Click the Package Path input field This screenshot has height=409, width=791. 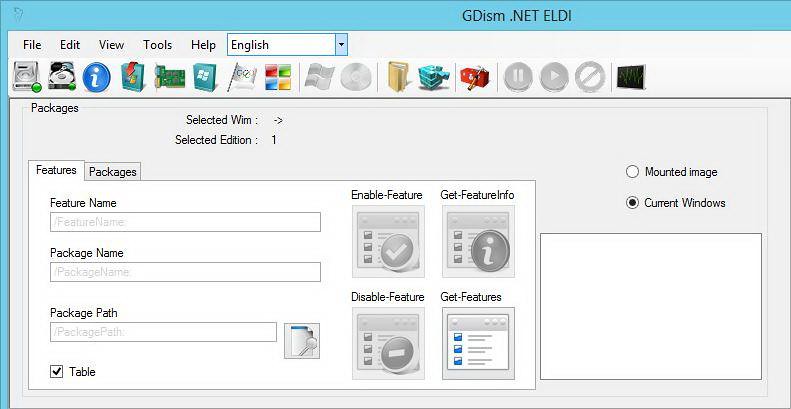click(x=163, y=332)
